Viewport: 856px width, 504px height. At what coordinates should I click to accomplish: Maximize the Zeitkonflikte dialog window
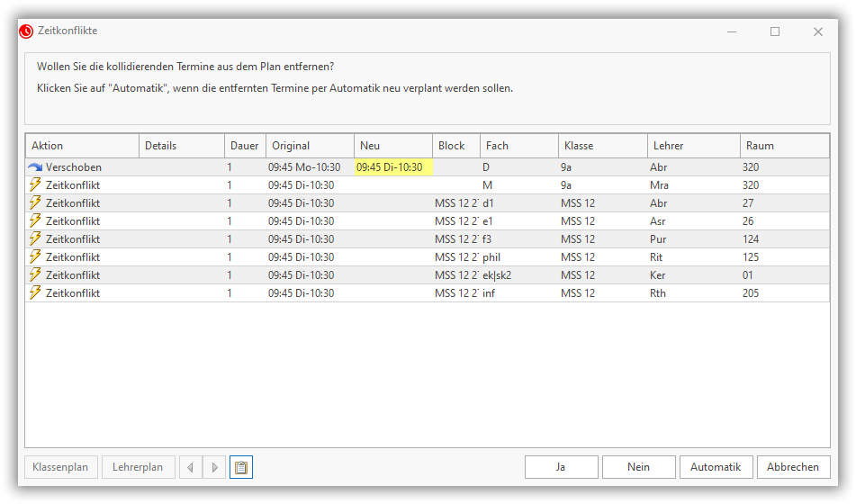(x=774, y=31)
